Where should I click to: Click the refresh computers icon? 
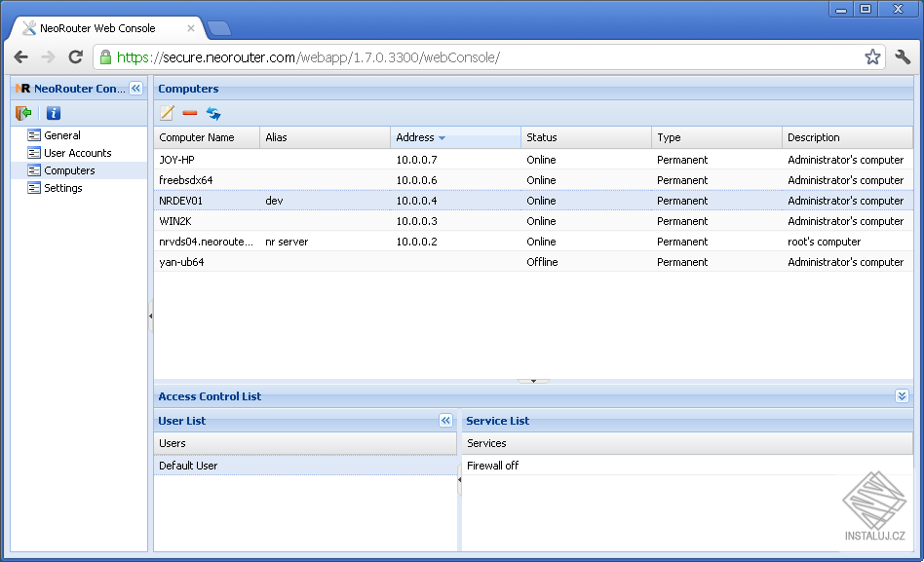[213, 113]
